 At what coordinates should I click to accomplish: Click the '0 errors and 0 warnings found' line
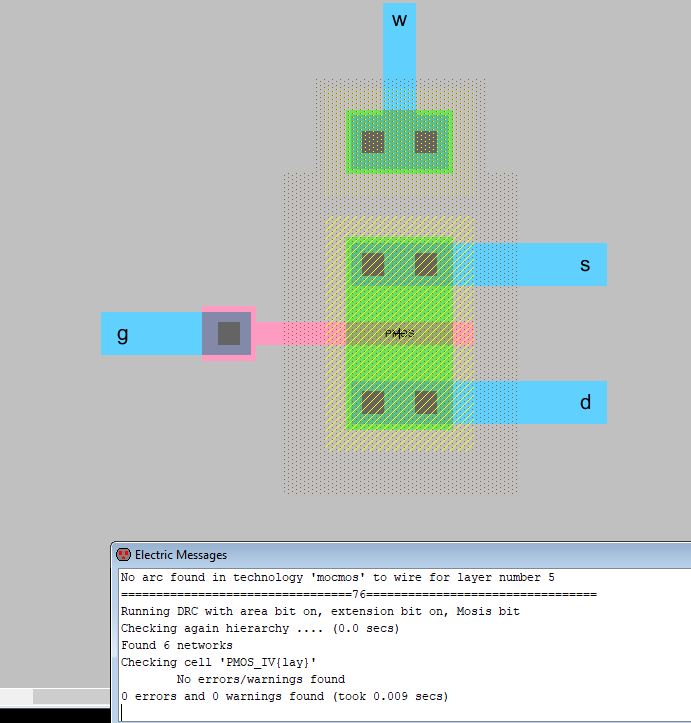(x=285, y=696)
